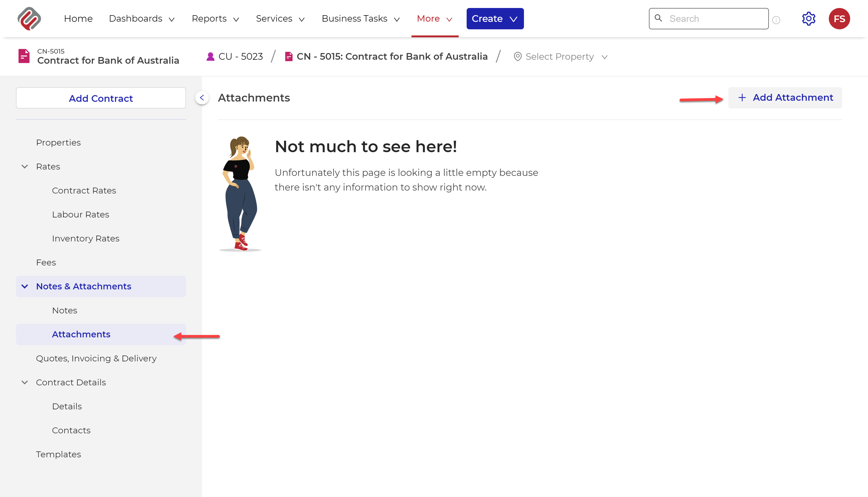Open Quotes, Invoicing & Delivery
The height and width of the screenshot is (497, 868).
[x=96, y=358]
